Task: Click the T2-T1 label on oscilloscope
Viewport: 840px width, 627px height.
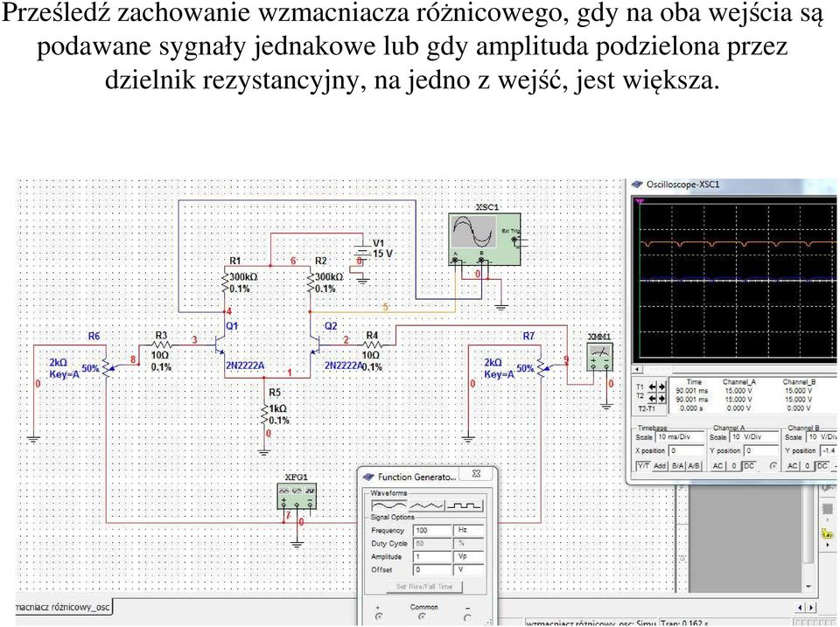Action: [647, 408]
